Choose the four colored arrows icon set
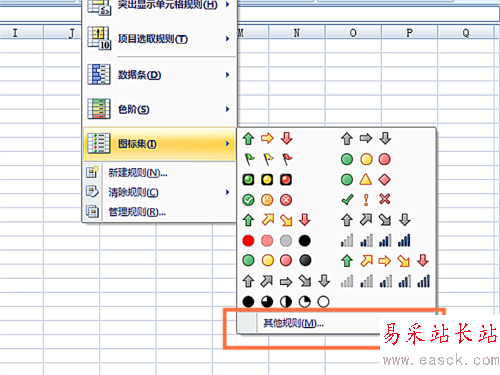Viewport: 500px width, 375px height. [277, 220]
